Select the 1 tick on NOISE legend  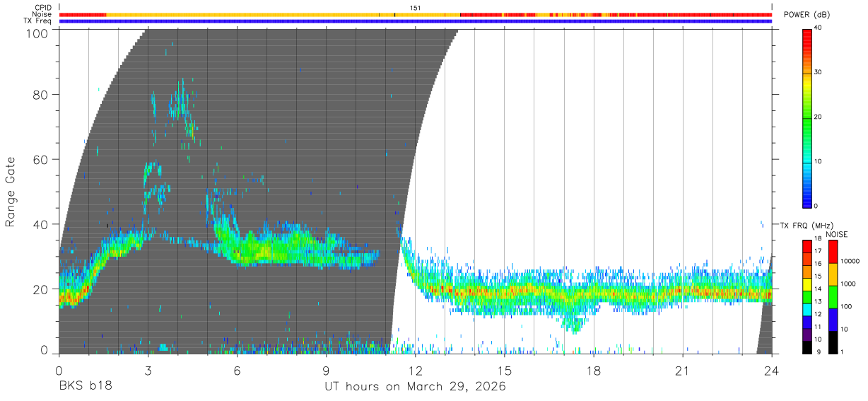pos(841,351)
